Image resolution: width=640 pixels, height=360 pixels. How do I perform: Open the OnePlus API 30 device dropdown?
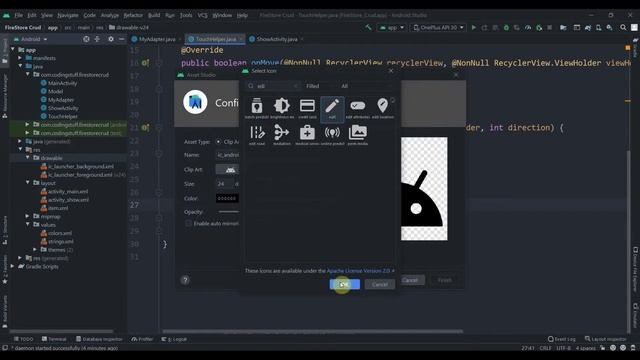pos(438,27)
